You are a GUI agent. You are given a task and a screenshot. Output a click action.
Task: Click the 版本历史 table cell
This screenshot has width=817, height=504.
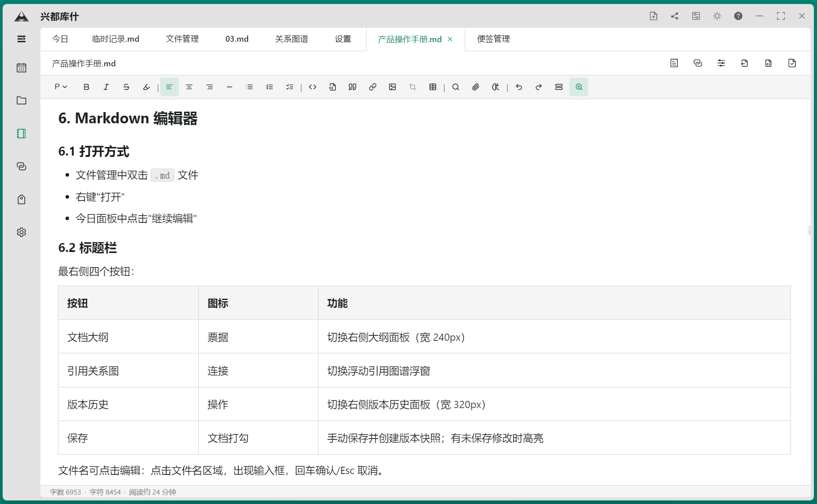128,404
